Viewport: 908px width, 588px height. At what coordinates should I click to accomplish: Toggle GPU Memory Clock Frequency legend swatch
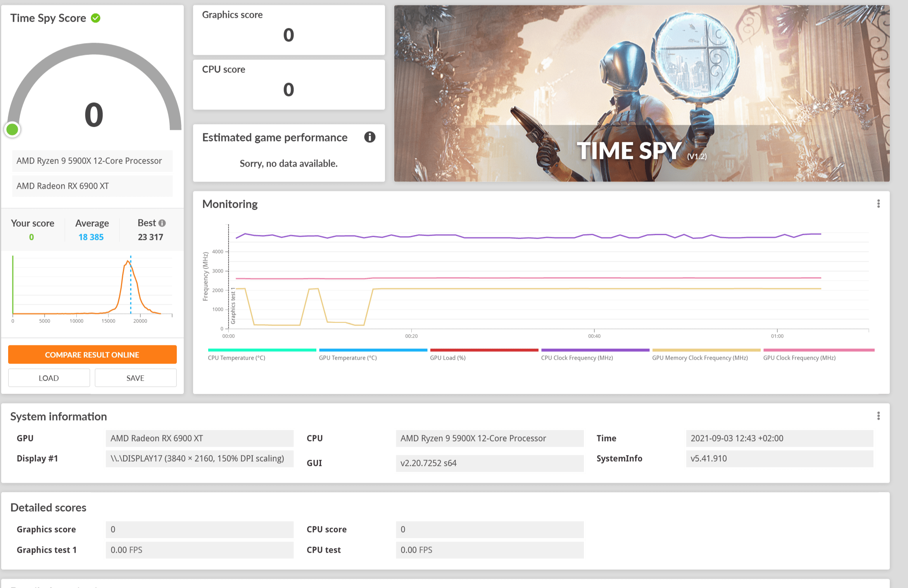(x=706, y=350)
